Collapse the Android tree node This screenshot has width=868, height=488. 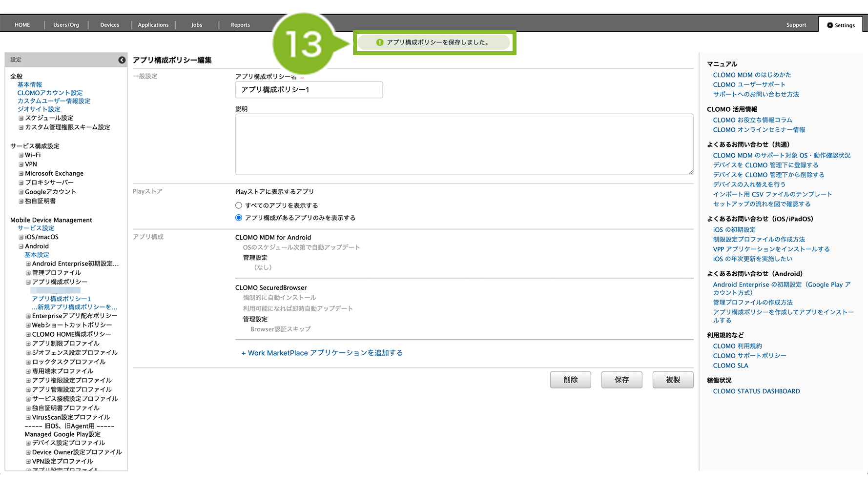tap(21, 246)
